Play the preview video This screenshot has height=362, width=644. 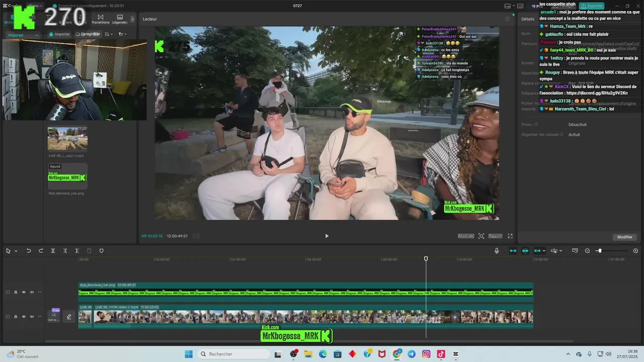click(327, 236)
